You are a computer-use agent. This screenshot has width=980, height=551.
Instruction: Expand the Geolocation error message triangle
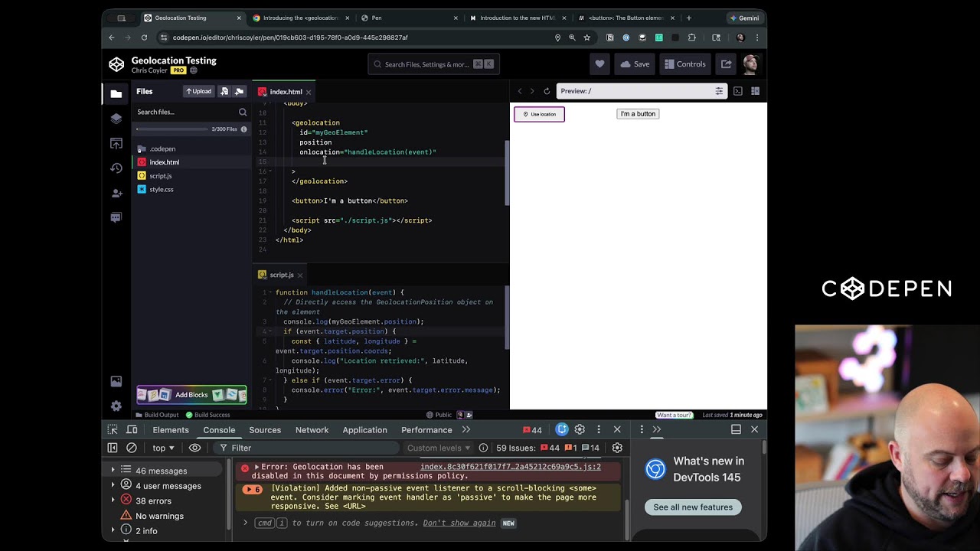point(256,467)
